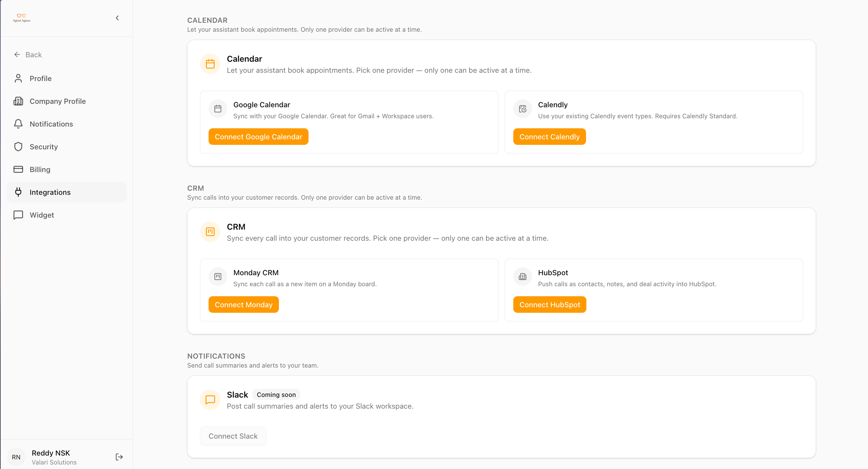Click the Security shield icon
Screen dimensions: 868x469
tap(18, 147)
